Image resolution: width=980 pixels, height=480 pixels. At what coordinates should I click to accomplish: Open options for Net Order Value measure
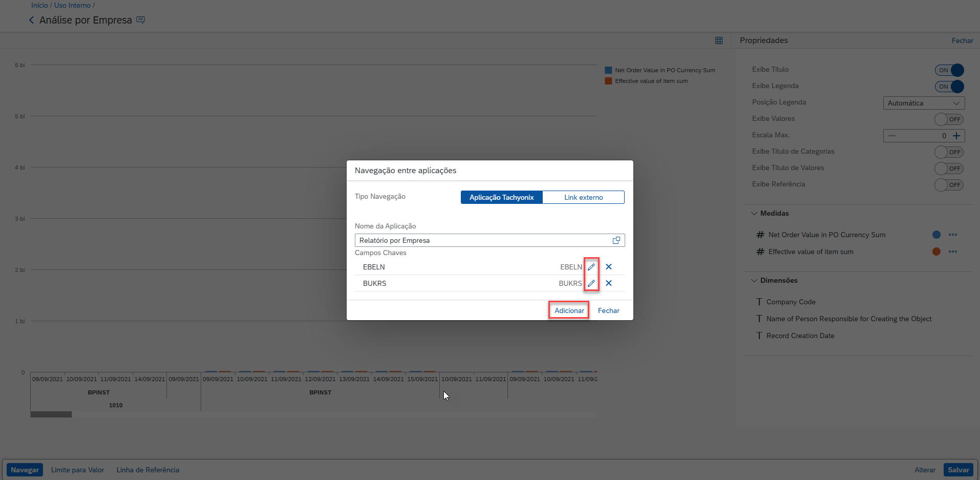(x=952, y=235)
